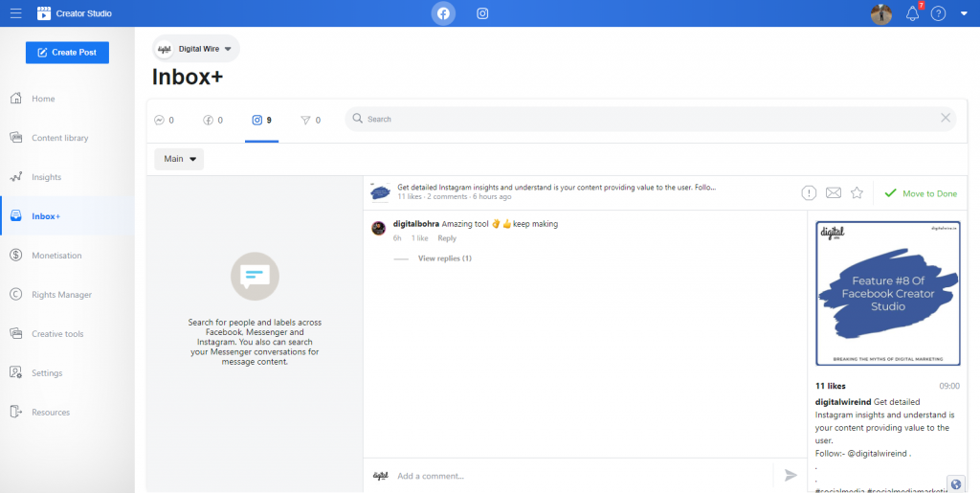The width and height of the screenshot is (980, 493).
Task: Click the Add a comment field
Action: click(574, 476)
